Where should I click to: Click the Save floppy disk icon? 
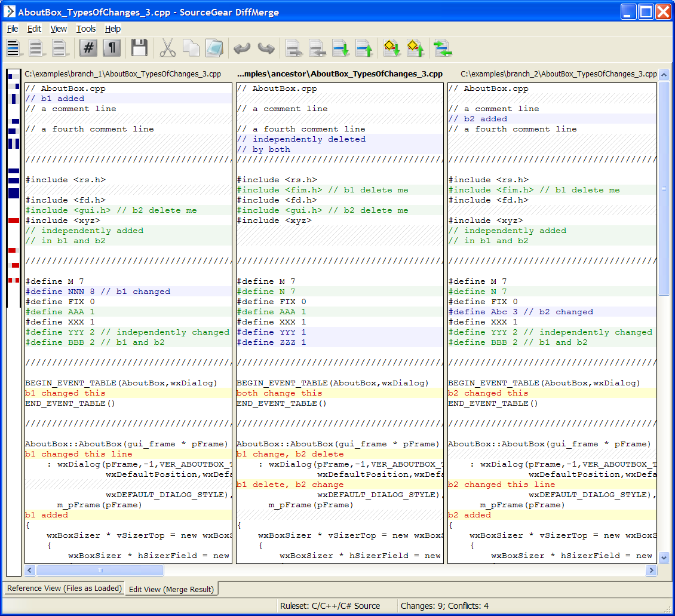tap(139, 48)
